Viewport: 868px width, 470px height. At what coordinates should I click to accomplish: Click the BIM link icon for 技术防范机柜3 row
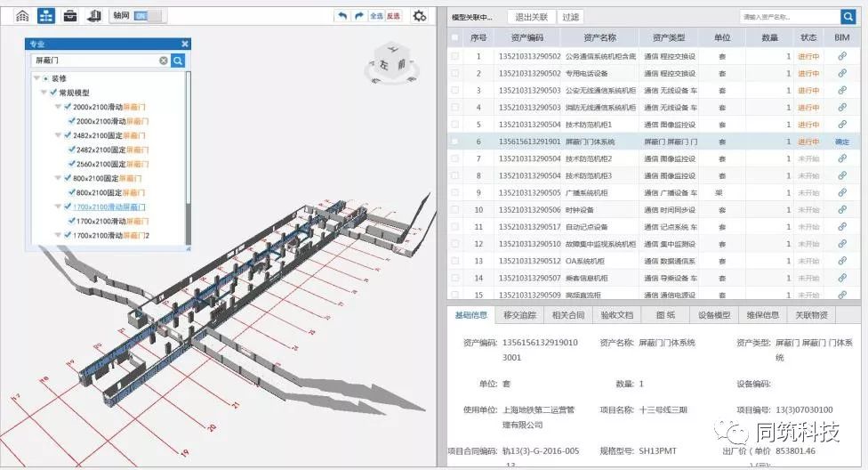tap(842, 175)
